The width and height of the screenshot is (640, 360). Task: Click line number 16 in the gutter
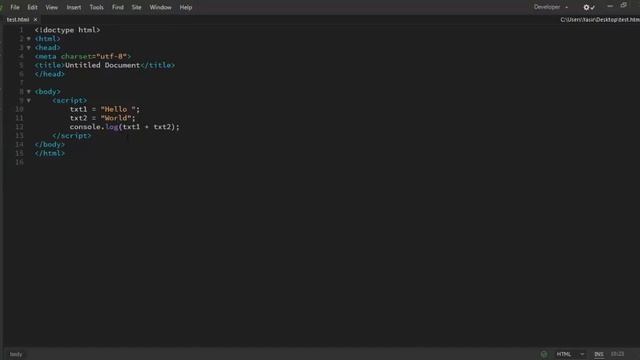click(20, 162)
